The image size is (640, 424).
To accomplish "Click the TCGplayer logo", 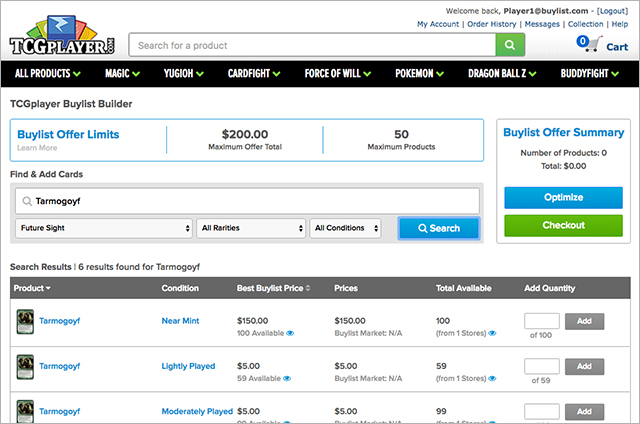I will tap(62, 36).
